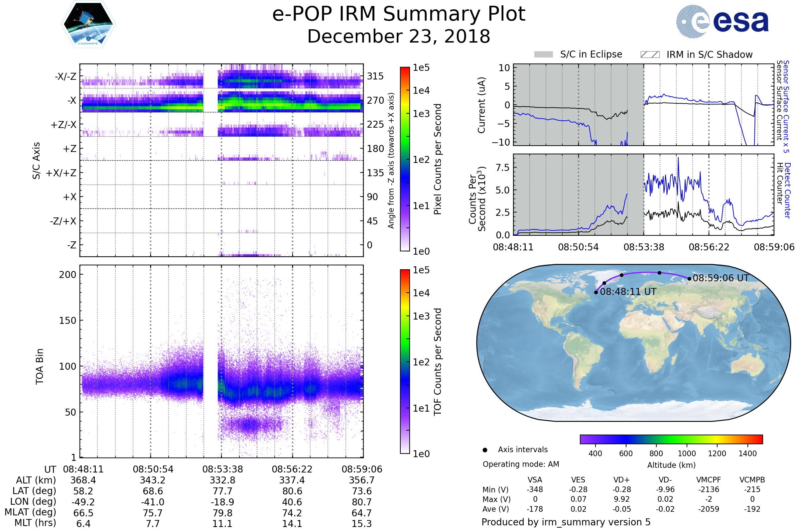
Task: Click the 08:53:38 UT label under TOA plot
Action: [x=222, y=469]
